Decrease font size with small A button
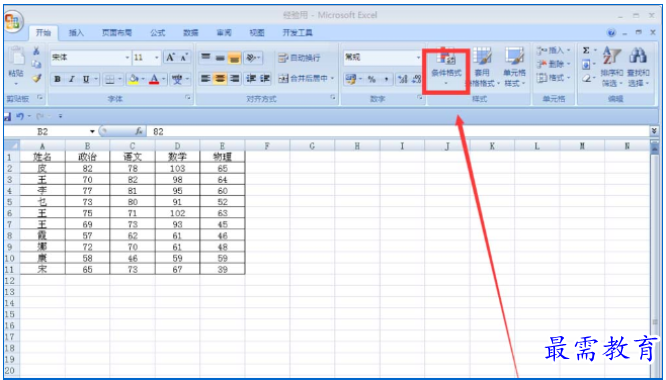This screenshot has height=380, width=666. point(184,57)
